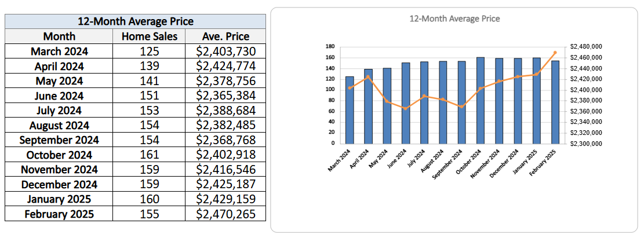Screen dimensions: 644x238
Task: Click the right axis value $2,360,000
Action: pyautogui.click(x=586, y=111)
